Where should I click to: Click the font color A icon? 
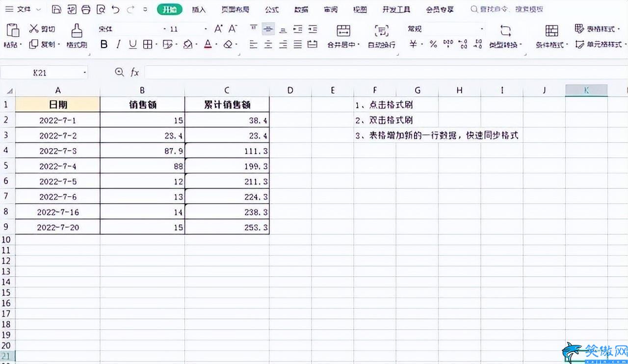pos(208,44)
